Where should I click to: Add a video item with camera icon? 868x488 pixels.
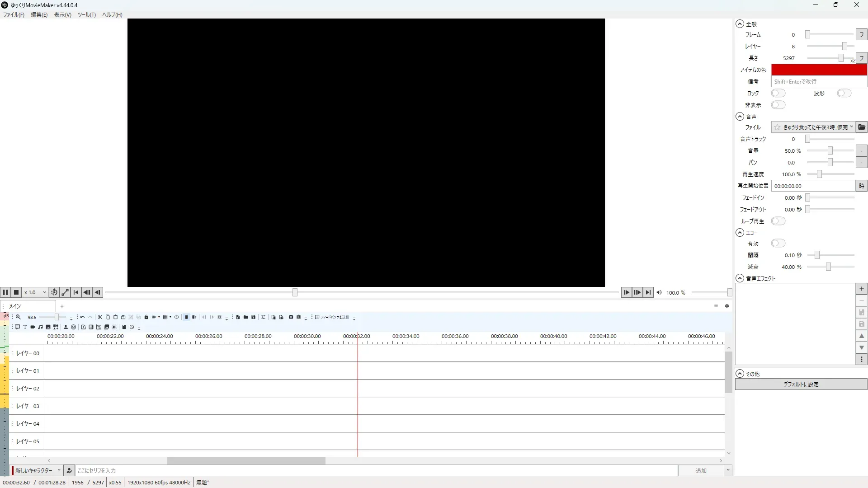pyautogui.click(x=33, y=327)
